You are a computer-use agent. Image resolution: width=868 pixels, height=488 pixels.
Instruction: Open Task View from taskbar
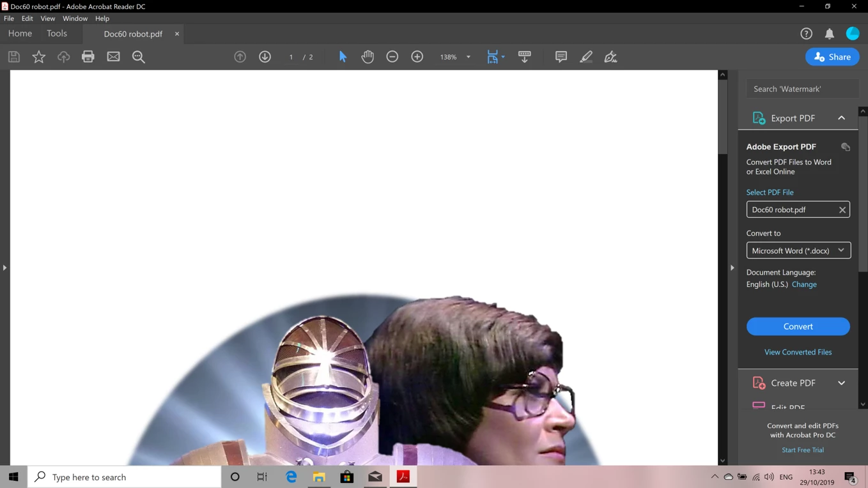(x=262, y=477)
